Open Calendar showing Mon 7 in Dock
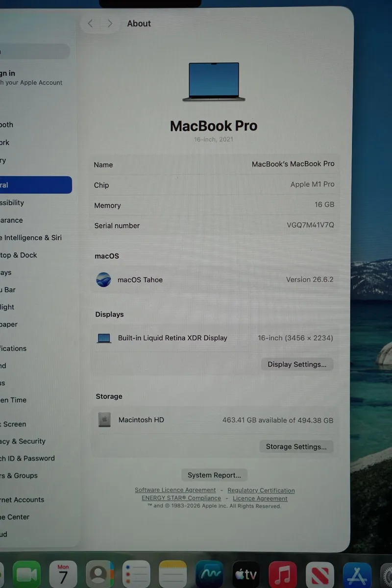The image size is (392, 588). [63, 574]
